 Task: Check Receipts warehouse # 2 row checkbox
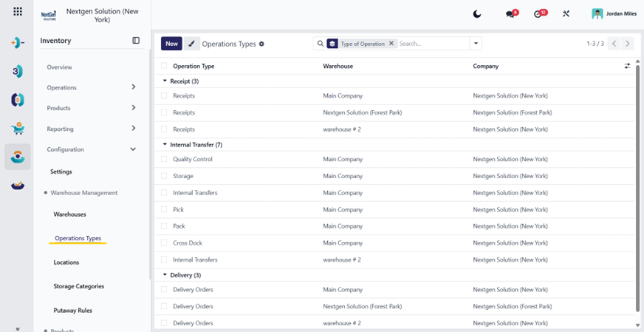pyautogui.click(x=164, y=129)
